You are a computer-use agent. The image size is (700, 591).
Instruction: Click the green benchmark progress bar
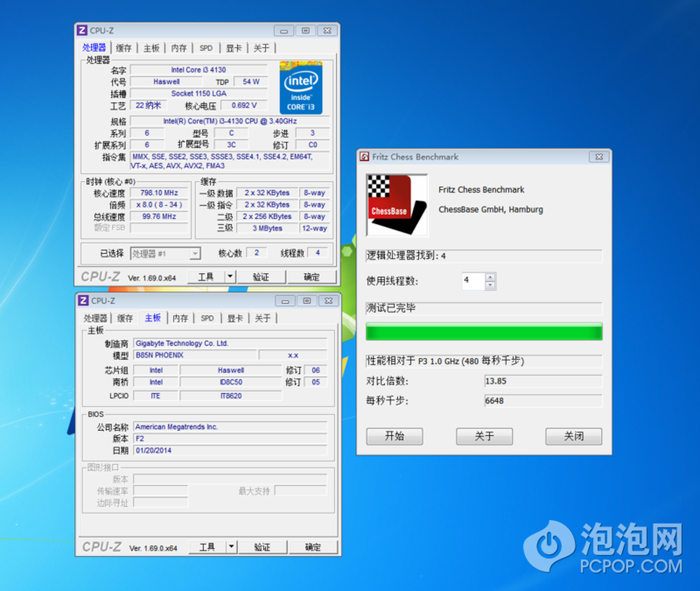tap(484, 332)
